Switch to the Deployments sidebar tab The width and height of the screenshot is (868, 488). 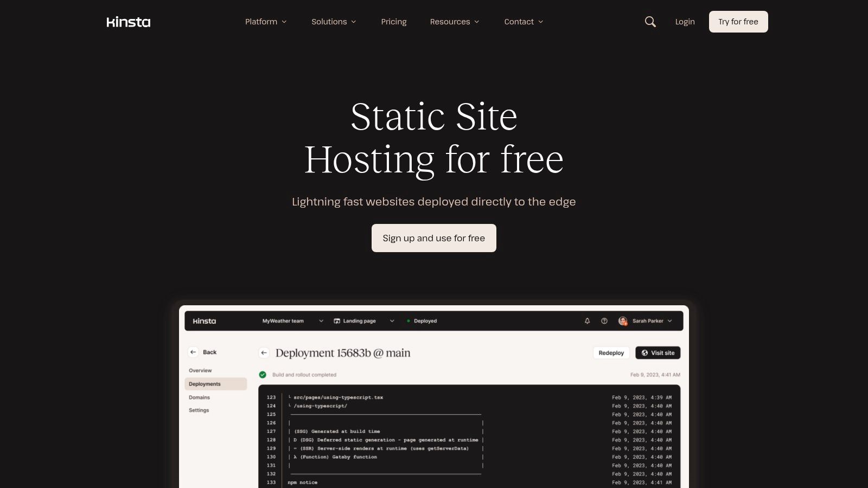pos(205,383)
